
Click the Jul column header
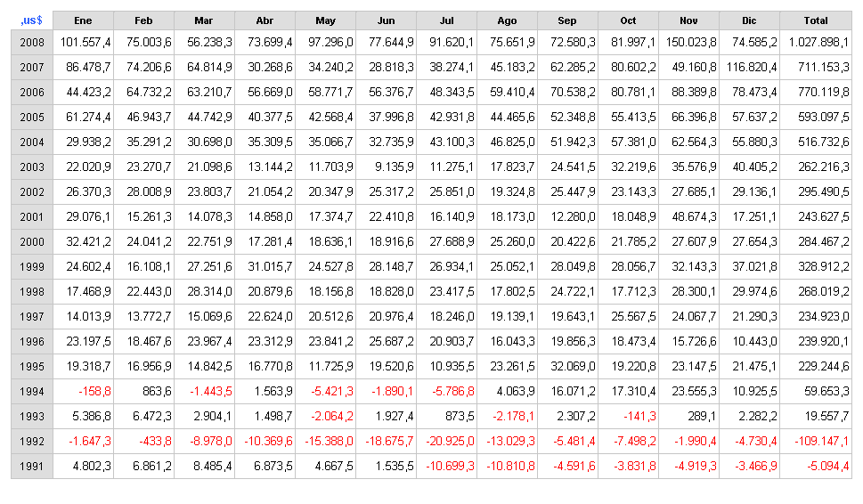(446, 20)
